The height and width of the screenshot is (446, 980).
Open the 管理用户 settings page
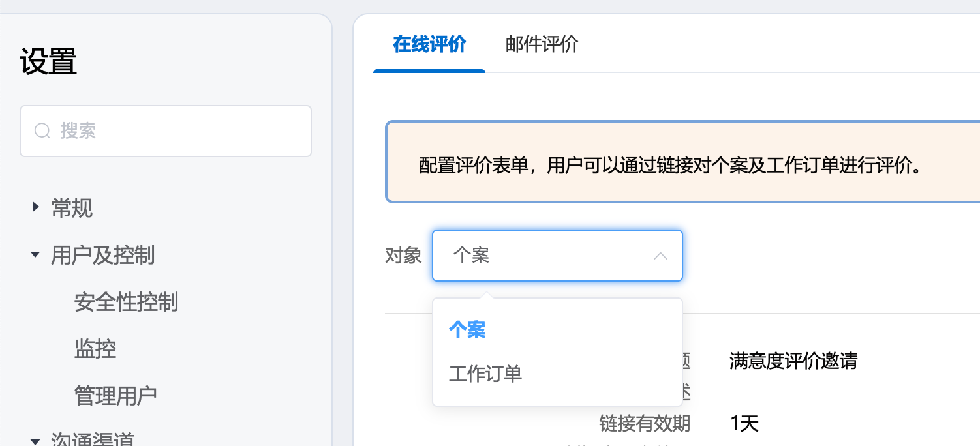click(x=115, y=395)
